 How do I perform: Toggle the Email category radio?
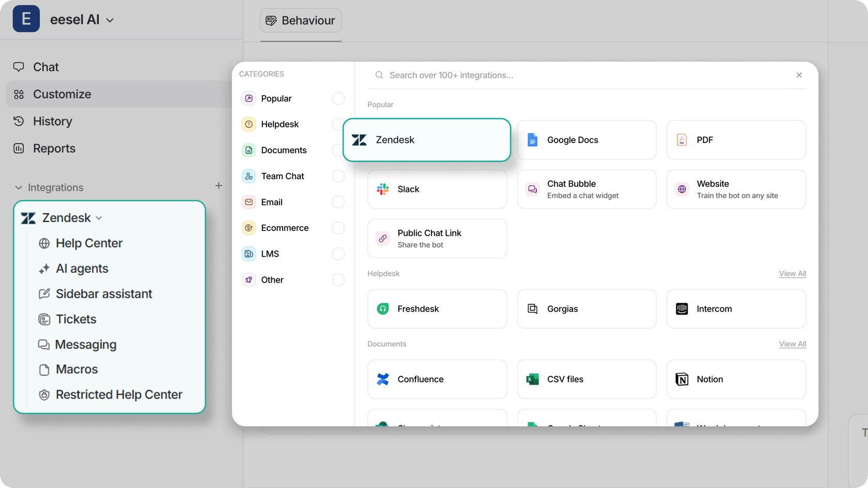338,202
